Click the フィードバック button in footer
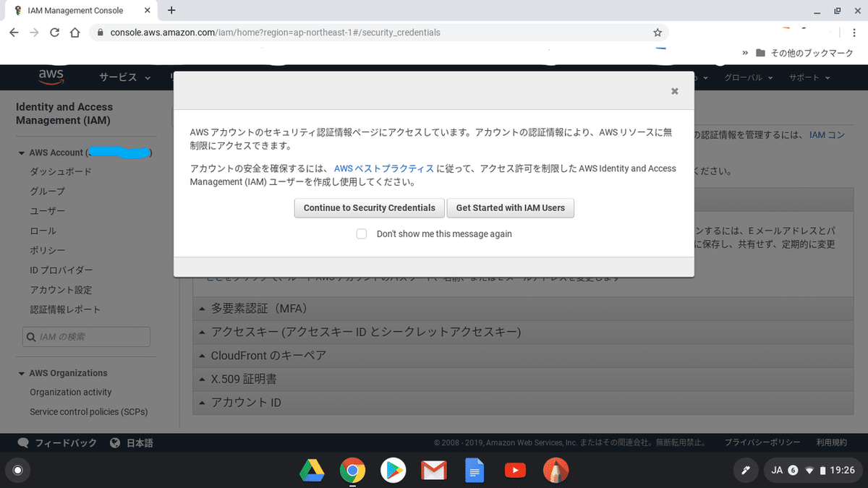The image size is (868, 488). click(66, 442)
